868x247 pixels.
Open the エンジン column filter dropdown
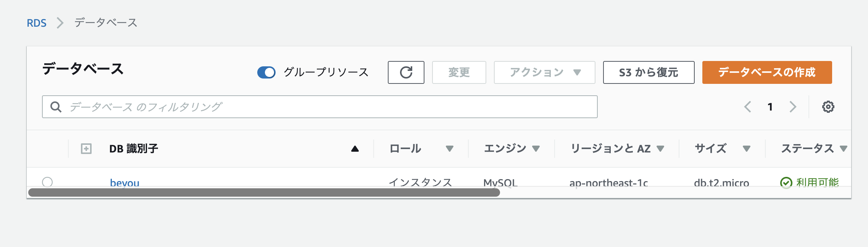(537, 149)
